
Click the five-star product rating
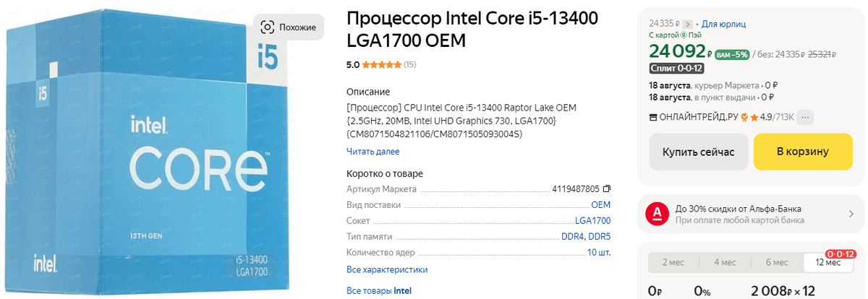[382, 64]
